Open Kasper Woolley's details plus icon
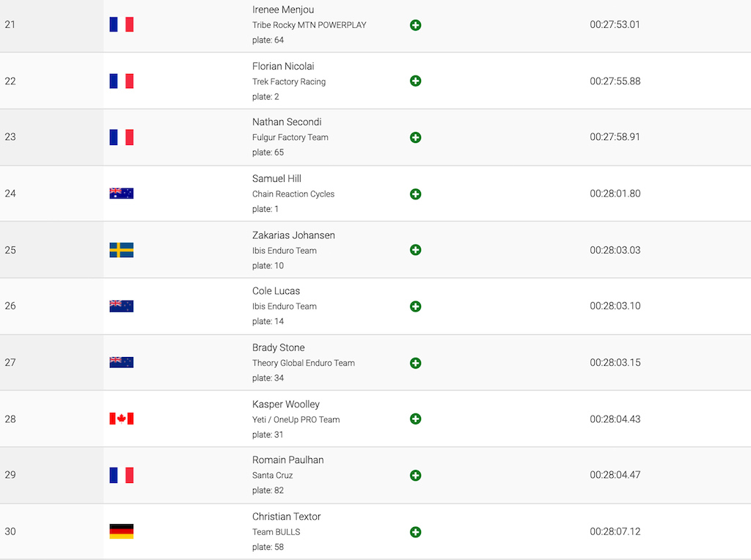Screen dimensions: 751x560 [x=415, y=419]
